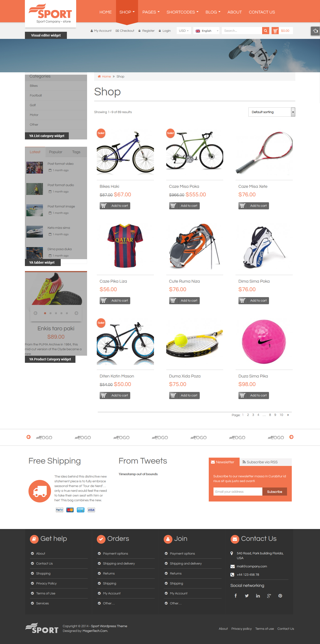Open the Default sorting dropdown
This screenshot has height=644, width=320.
271,112
